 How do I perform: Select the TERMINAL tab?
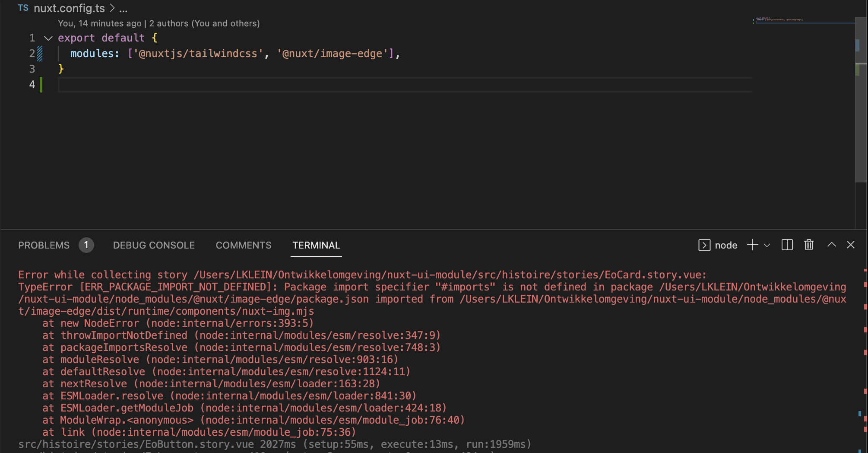tap(316, 245)
